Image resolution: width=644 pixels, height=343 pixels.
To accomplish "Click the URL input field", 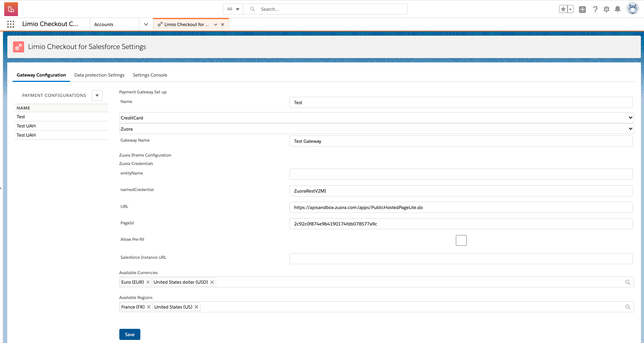I will pyautogui.click(x=461, y=207).
